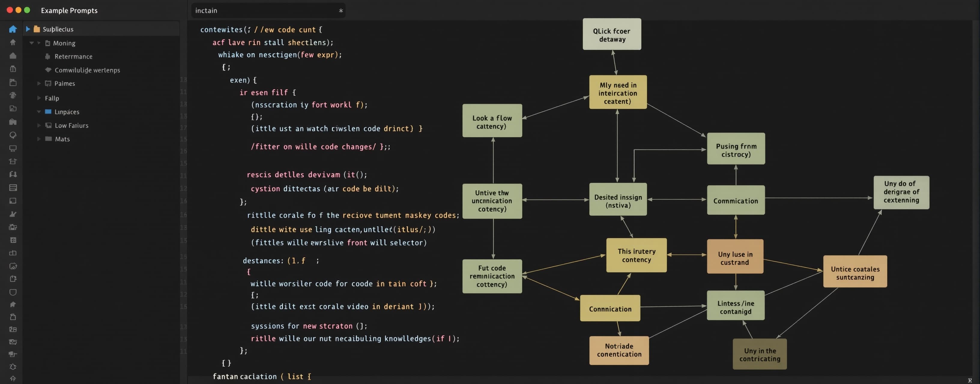
Task: Click the line 'syssions for new stcraton'
Action: (x=309, y=326)
